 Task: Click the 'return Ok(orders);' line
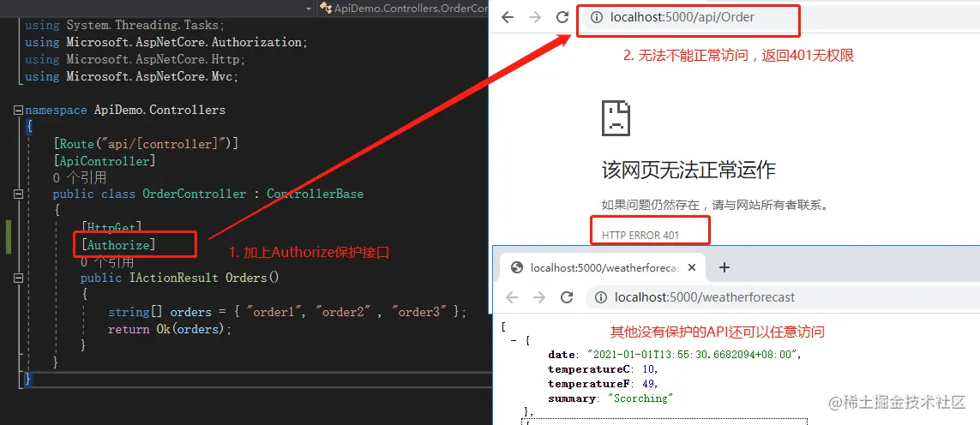[x=170, y=329]
